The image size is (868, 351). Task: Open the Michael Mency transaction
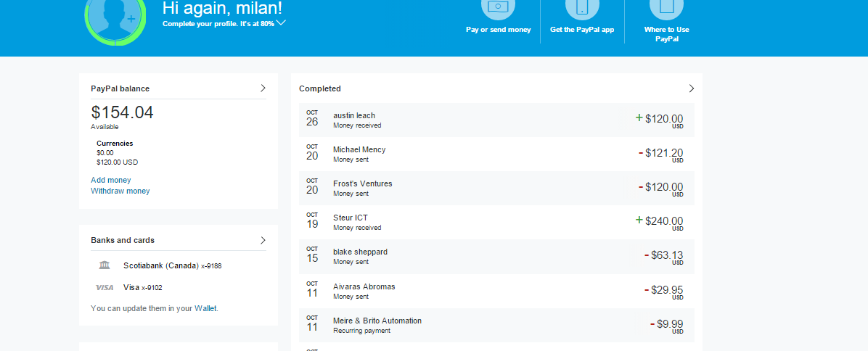(496, 154)
